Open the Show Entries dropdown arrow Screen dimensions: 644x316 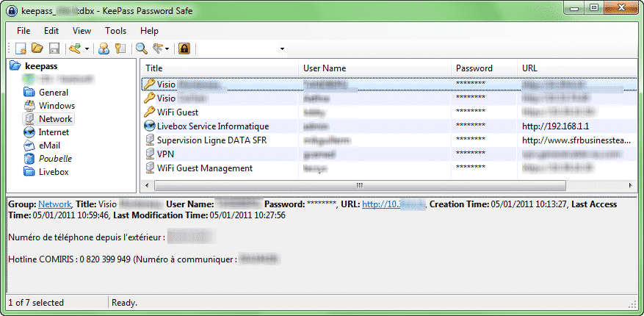(167, 49)
